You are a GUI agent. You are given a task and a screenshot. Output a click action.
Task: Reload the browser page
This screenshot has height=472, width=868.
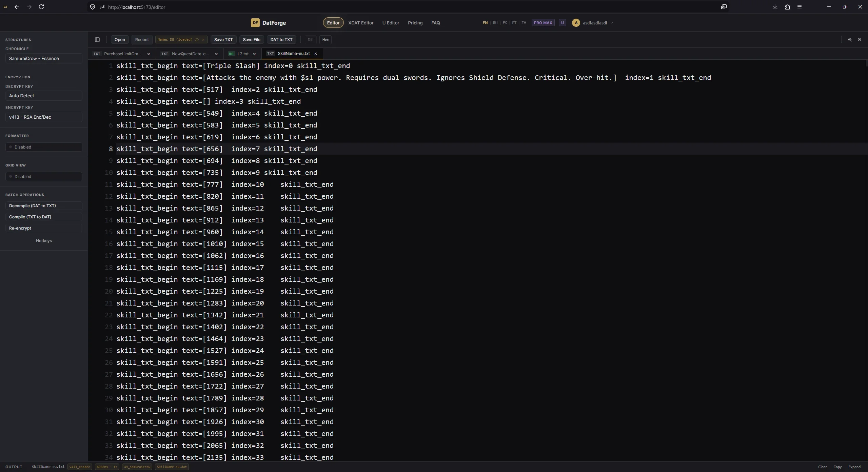click(41, 7)
